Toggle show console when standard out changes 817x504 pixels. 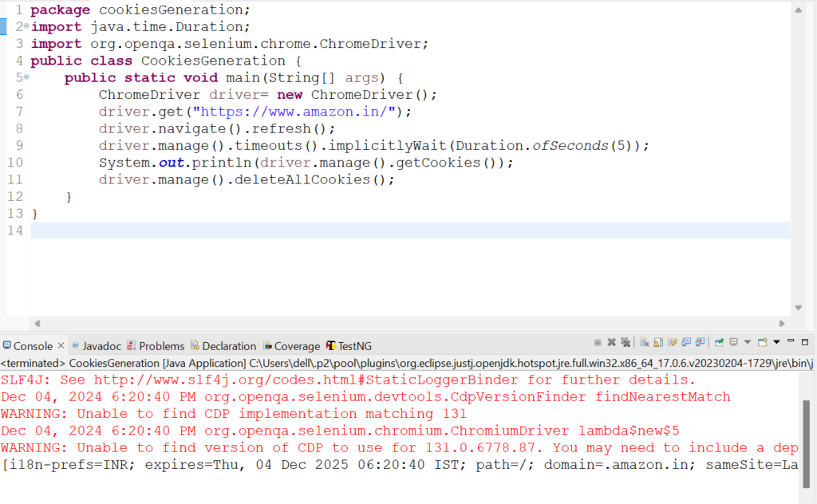(x=686, y=343)
